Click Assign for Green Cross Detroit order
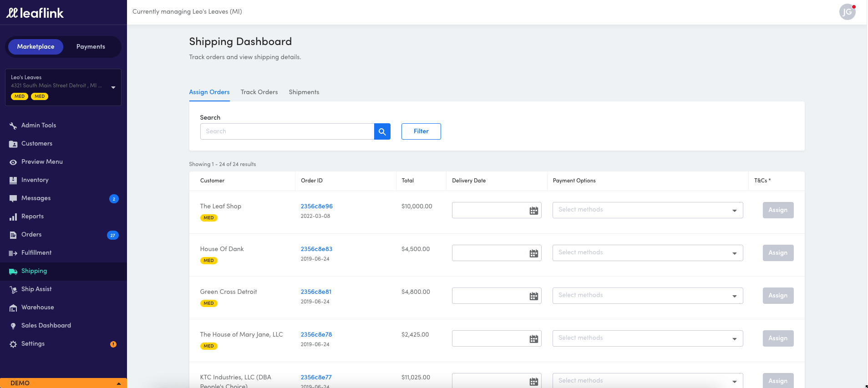 [x=778, y=296]
